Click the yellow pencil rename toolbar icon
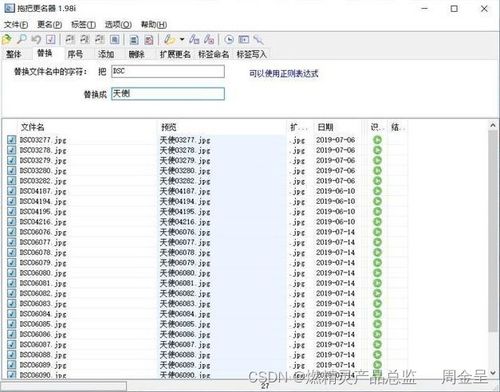This screenshot has width=500, height=392. [x=169, y=40]
